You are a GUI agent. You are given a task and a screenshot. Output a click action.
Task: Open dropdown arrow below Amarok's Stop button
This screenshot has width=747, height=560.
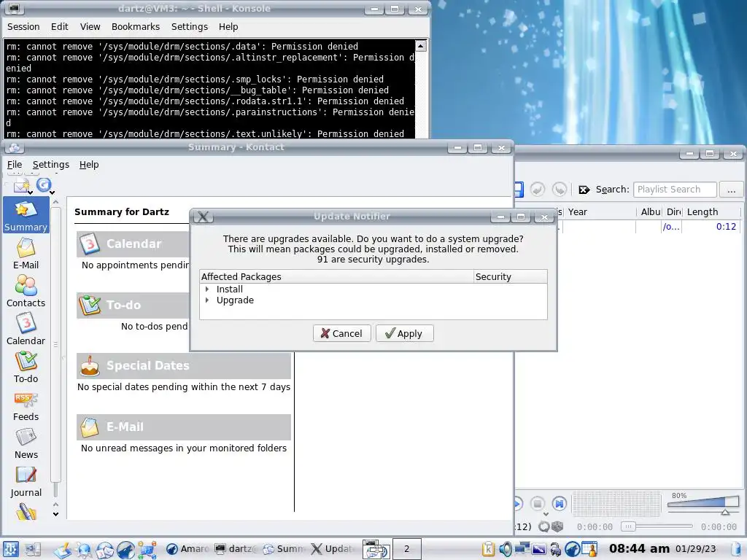pyautogui.click(x=546, y=514)
